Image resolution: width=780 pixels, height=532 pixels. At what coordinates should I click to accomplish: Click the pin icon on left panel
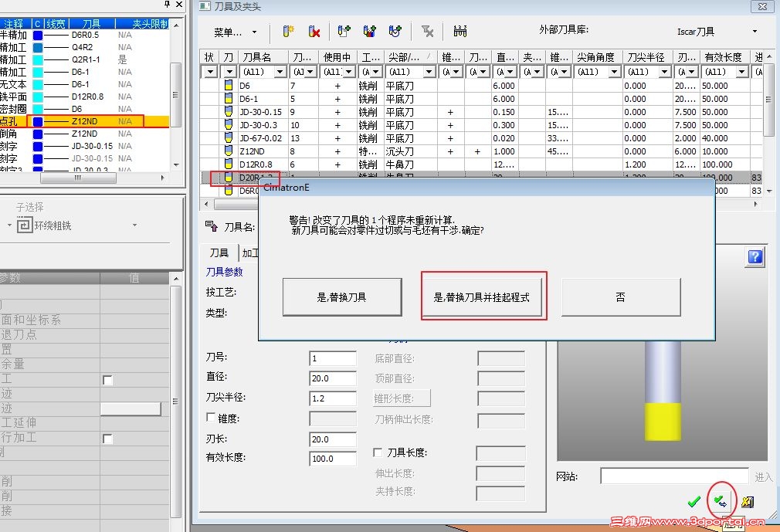click(x=167, y=5)
